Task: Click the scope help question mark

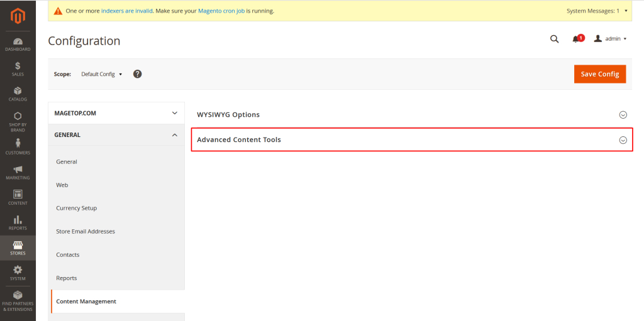Action: (137, 74)
